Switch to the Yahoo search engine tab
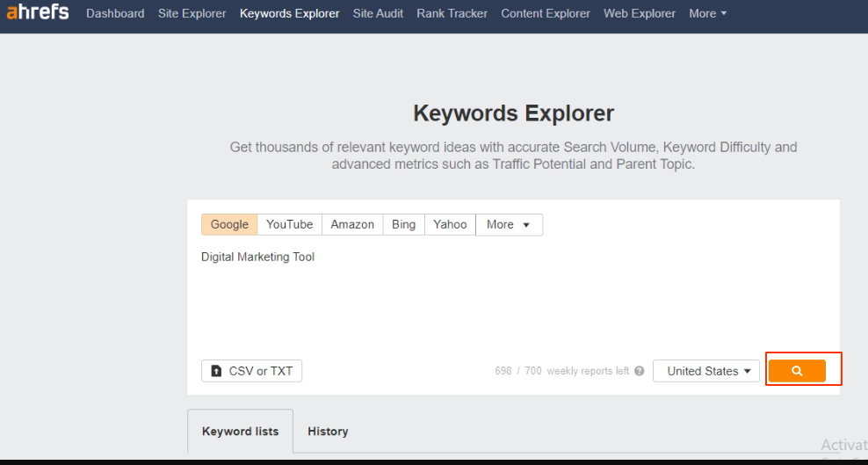Image resolution: width=868 pixels, height=465 pixels. tap(450, 225)
